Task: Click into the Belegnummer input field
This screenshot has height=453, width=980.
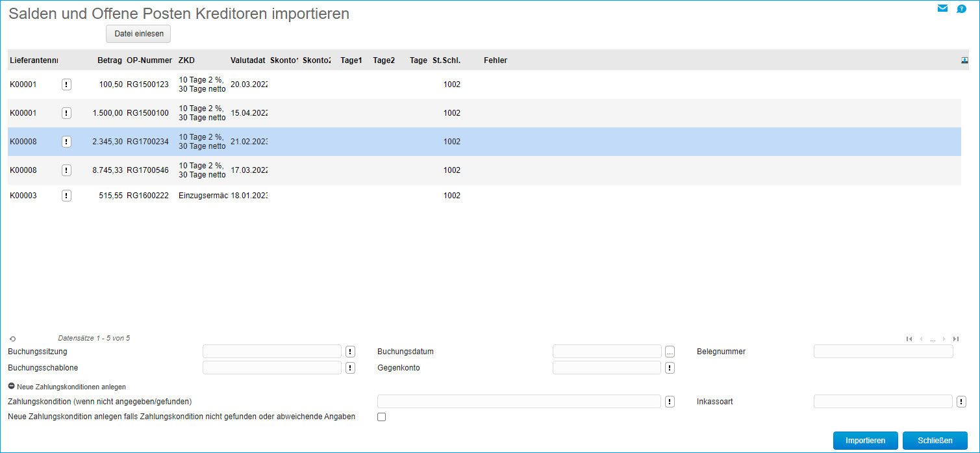Action: click(883, 352)
